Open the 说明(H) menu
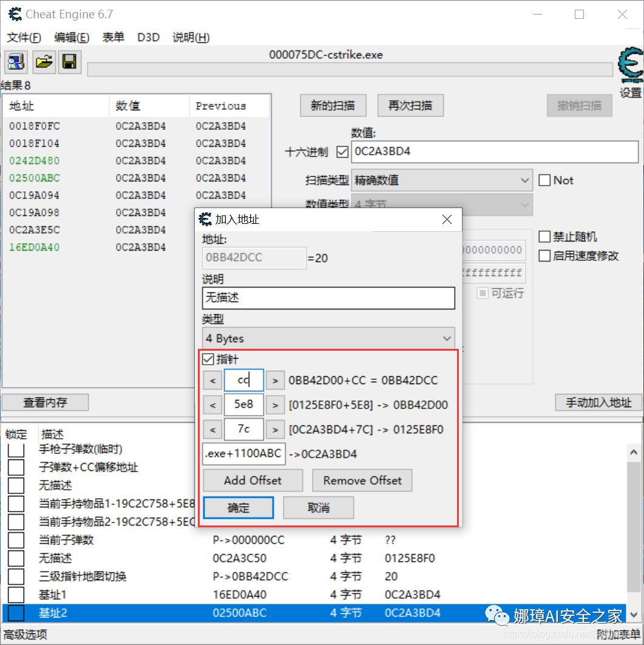This screenshot has width=644, height=645. coord(191,38)
